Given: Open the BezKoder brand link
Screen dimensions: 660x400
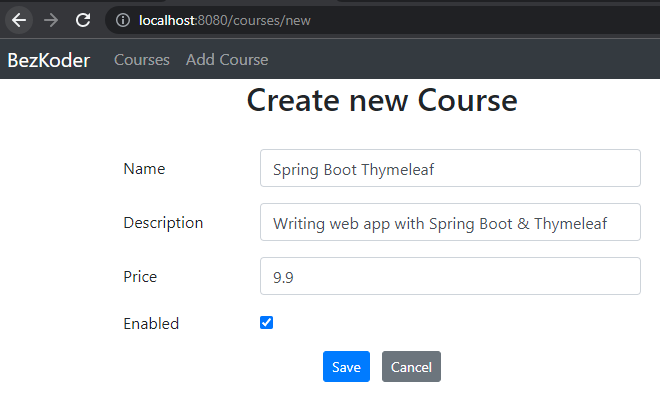Looking at the screenshot, I should click(49, 60).
